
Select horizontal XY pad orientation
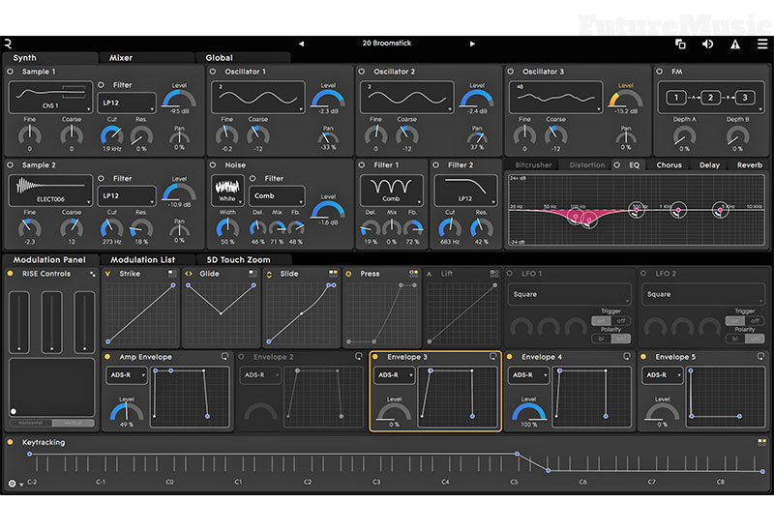pos(31,423)
